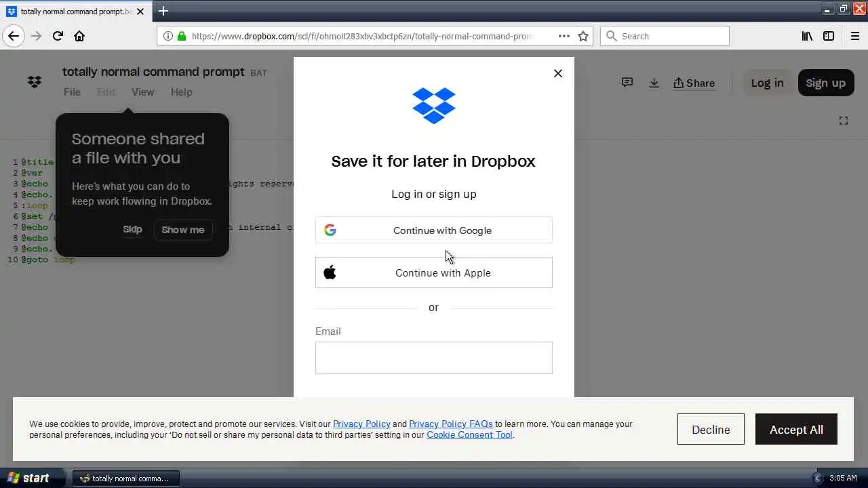The image size is (868, 488).
Task: Open the File menu
Action: (x=72, y=92)
